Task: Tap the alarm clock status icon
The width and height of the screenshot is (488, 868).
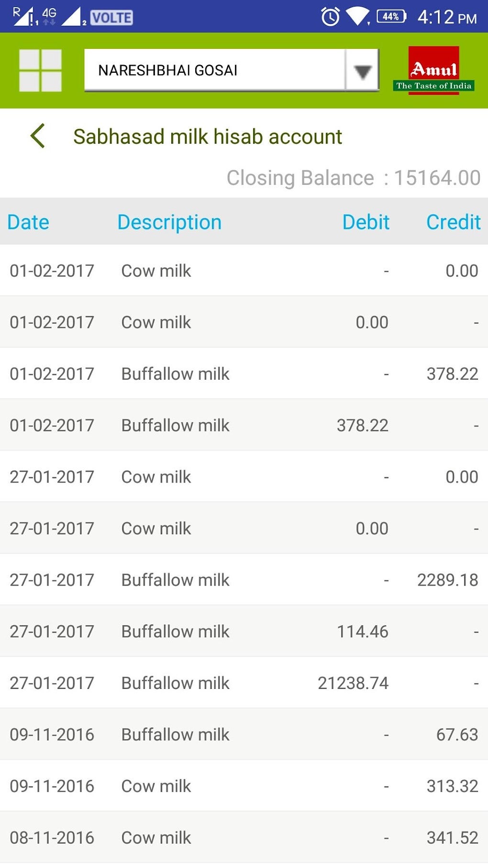Action: pyautogui.click(x=330, y=17)
